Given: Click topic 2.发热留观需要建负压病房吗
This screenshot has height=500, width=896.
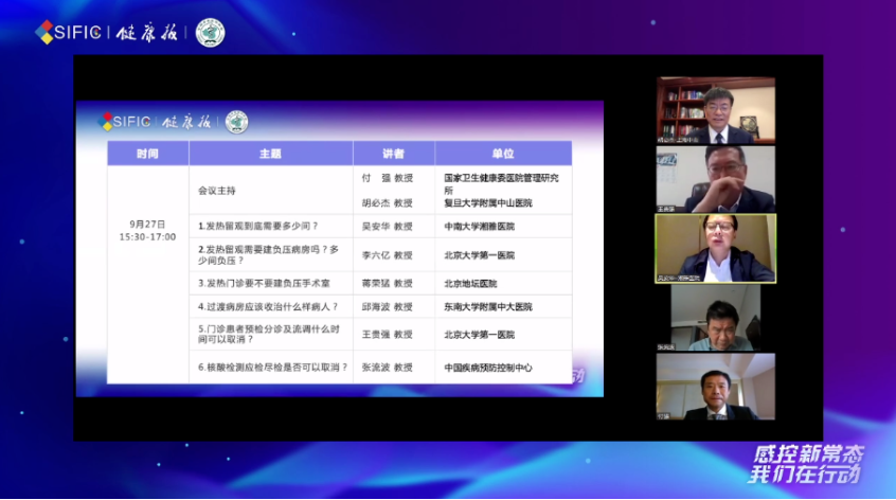Looking at the screenshot, I should pos(269,255).
